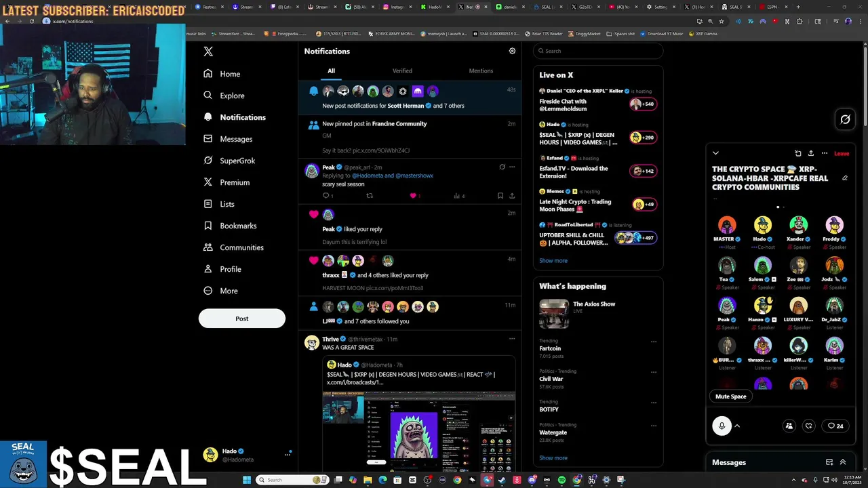
Task: Share the Space via share icon
Action: click(x=811, y=153)
